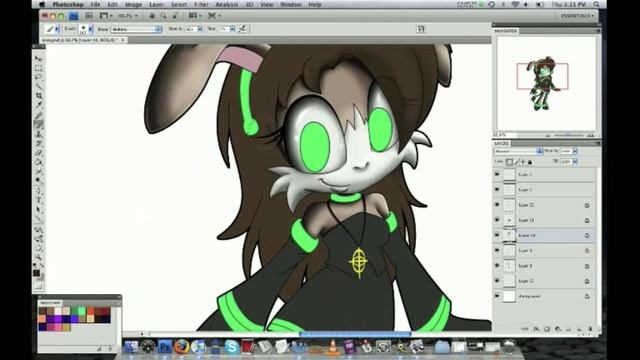
Task: Hide the Background layer
Action: 497,296
